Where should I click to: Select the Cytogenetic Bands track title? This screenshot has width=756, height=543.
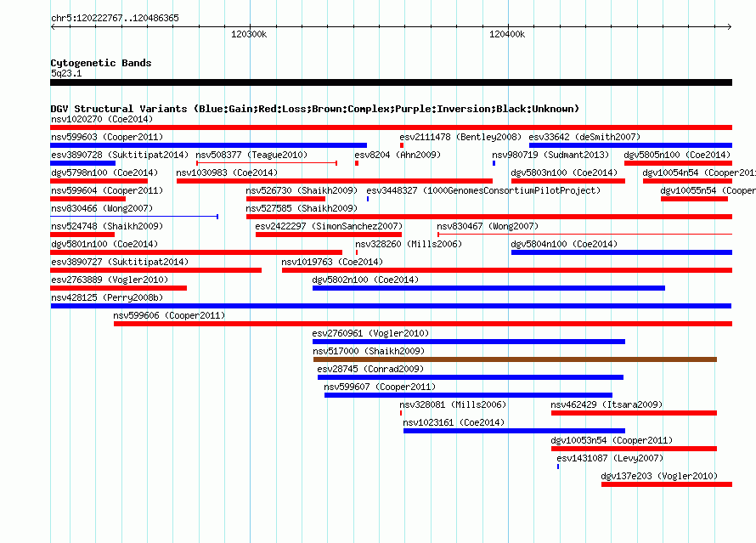click(x=101, y=63)
